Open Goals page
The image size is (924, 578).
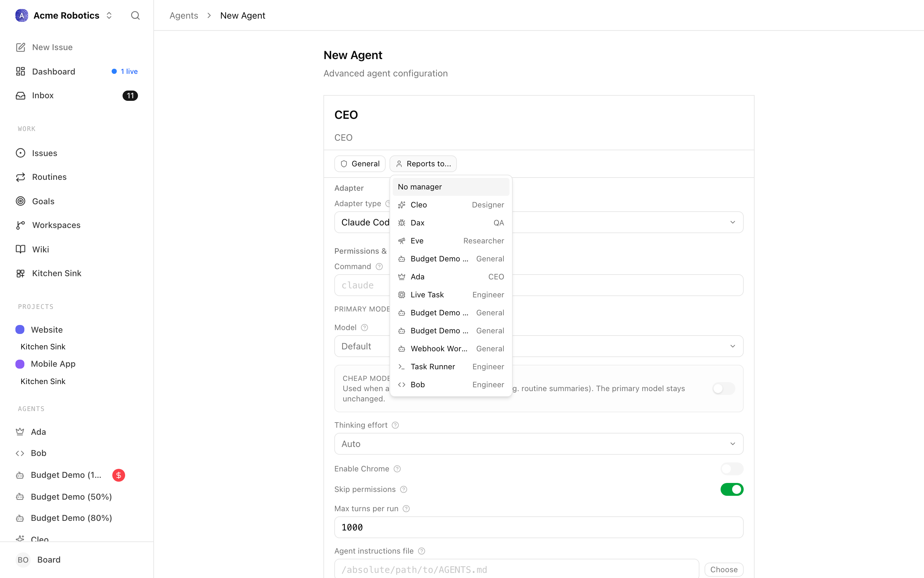76,201
